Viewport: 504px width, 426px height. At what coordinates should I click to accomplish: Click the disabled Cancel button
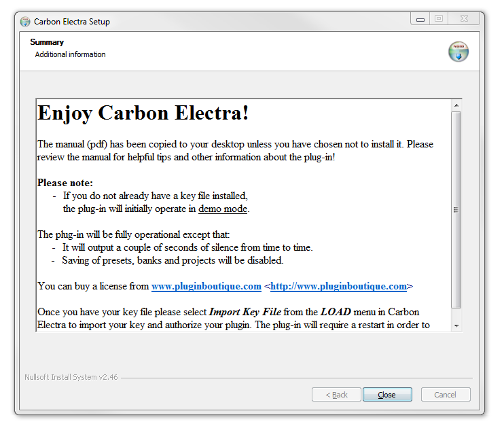pos(446,395)
